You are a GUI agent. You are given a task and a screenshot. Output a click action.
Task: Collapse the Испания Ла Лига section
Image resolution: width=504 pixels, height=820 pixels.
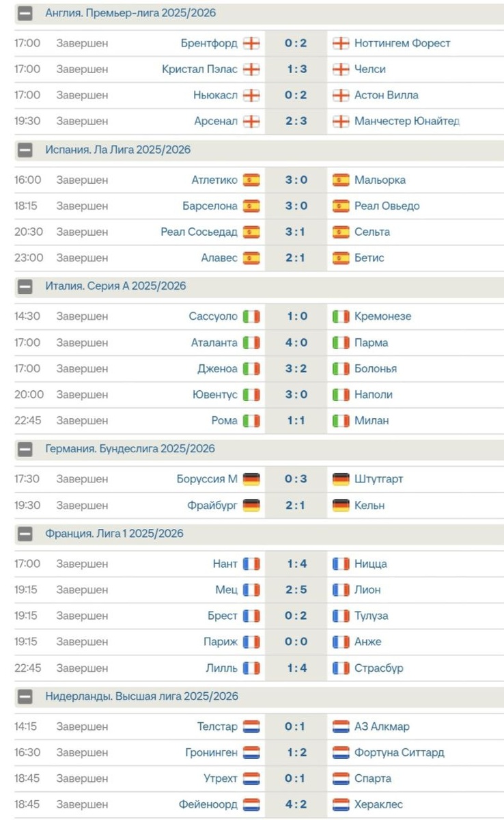[25, 150]
